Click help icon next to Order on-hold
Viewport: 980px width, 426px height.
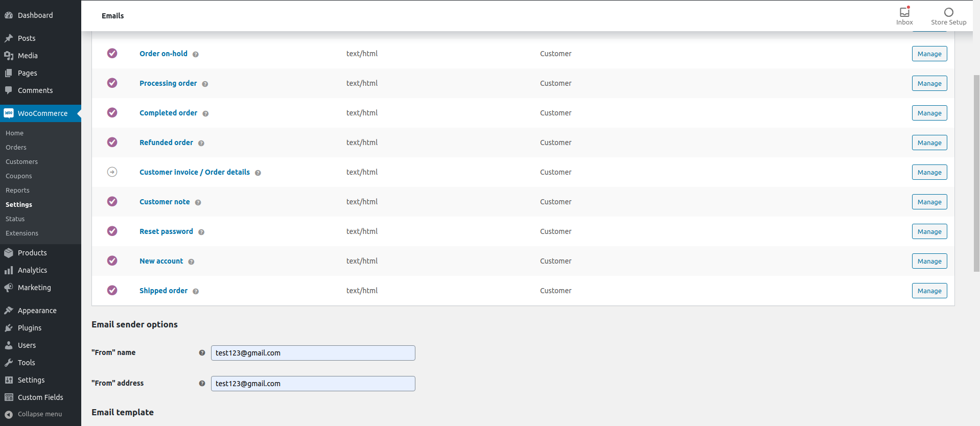pyautogui.click(x=196, y=54)
